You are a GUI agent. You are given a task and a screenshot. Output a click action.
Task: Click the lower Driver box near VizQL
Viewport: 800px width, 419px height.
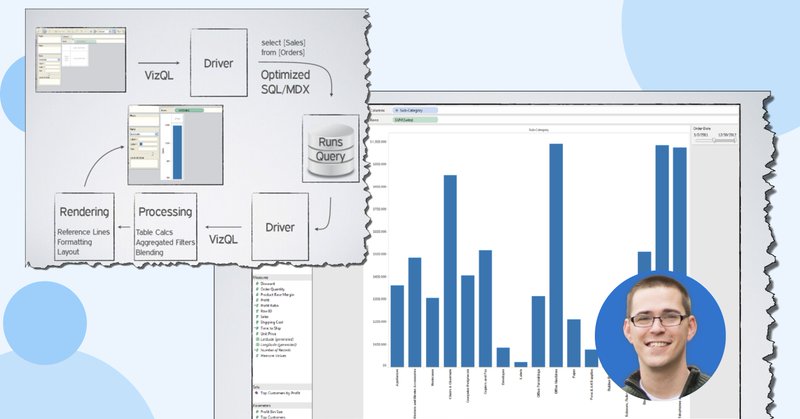click(x=280, y=227)
